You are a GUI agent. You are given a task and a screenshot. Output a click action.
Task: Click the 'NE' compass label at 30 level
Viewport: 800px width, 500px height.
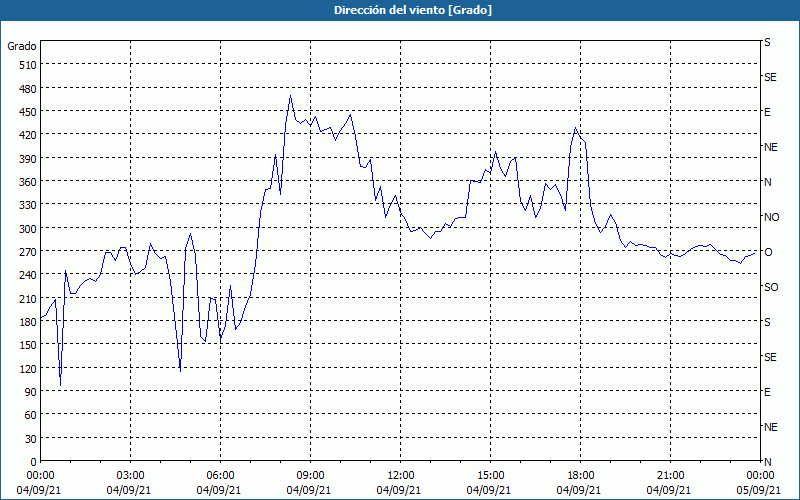[x=770, y=427]
